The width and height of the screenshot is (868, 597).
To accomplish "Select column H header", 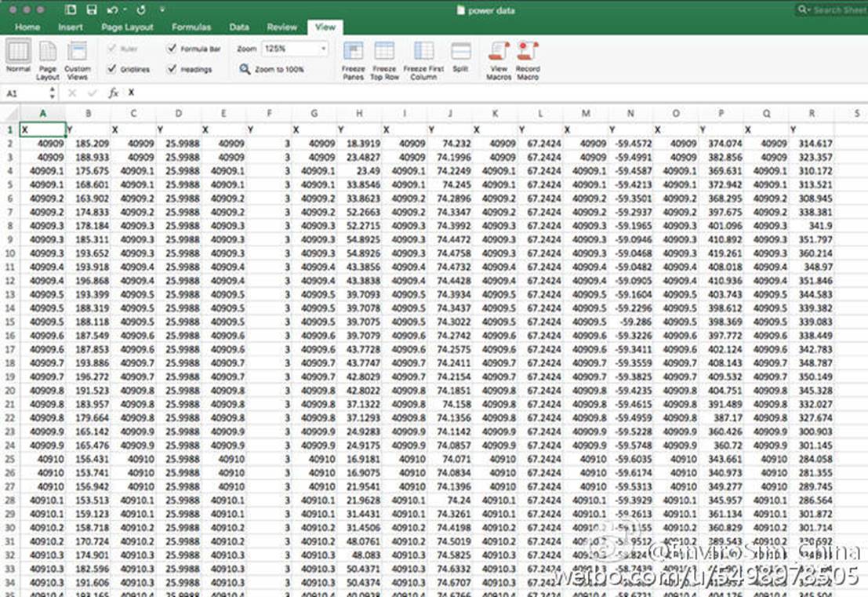I will click(x=359, y=114).
